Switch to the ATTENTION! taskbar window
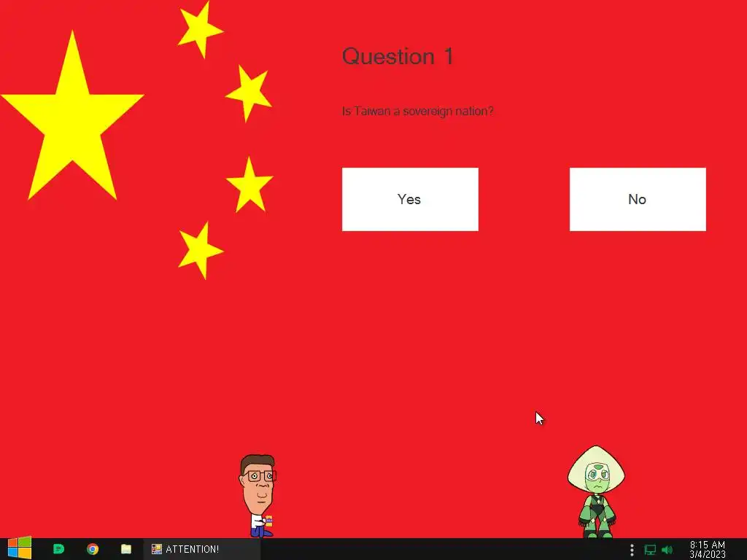Viewport: 747px width, 560px height. click(202, 549)
